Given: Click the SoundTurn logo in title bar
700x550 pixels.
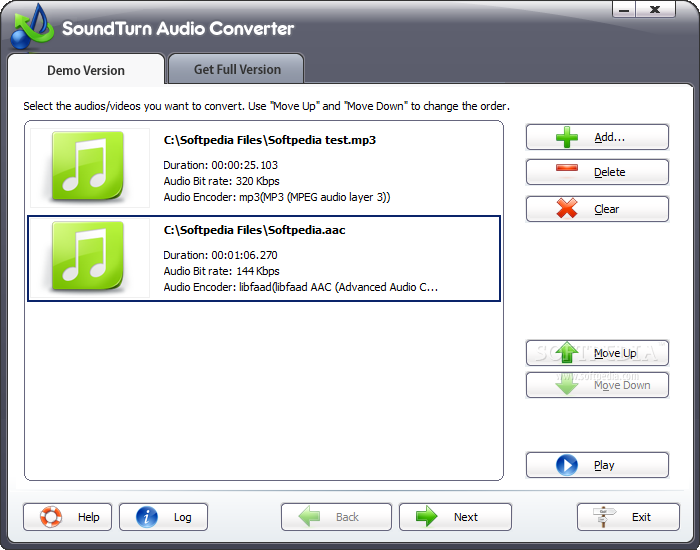Looking at the screenshot, I should click(x=32, y=26).
